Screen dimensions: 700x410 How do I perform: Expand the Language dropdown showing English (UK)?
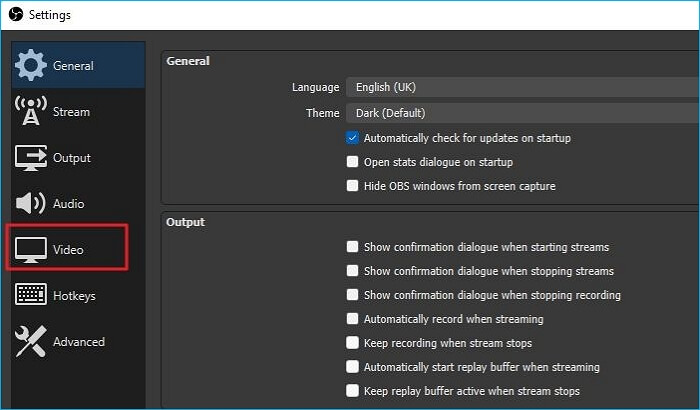pos(523,87)
